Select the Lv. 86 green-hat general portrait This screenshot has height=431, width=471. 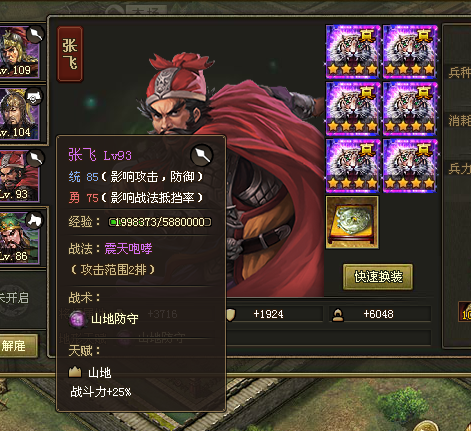tap(19, 238)
